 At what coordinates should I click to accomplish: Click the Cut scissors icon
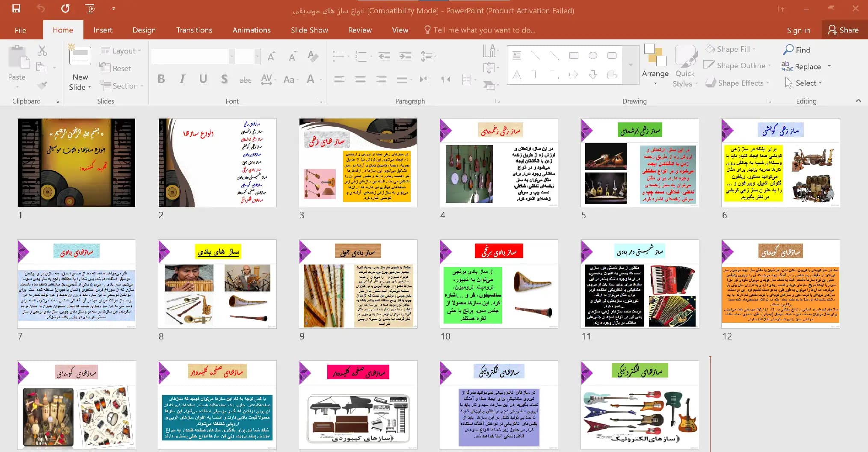click(42, 51)
